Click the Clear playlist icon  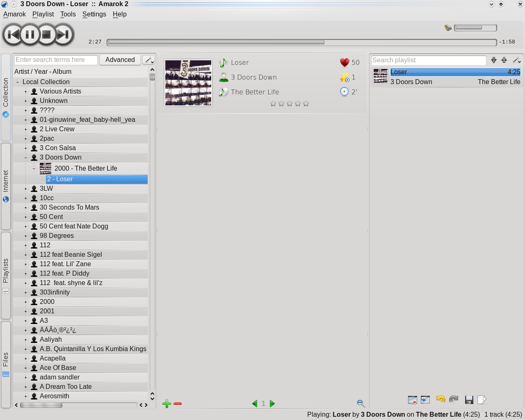(413, 399)
